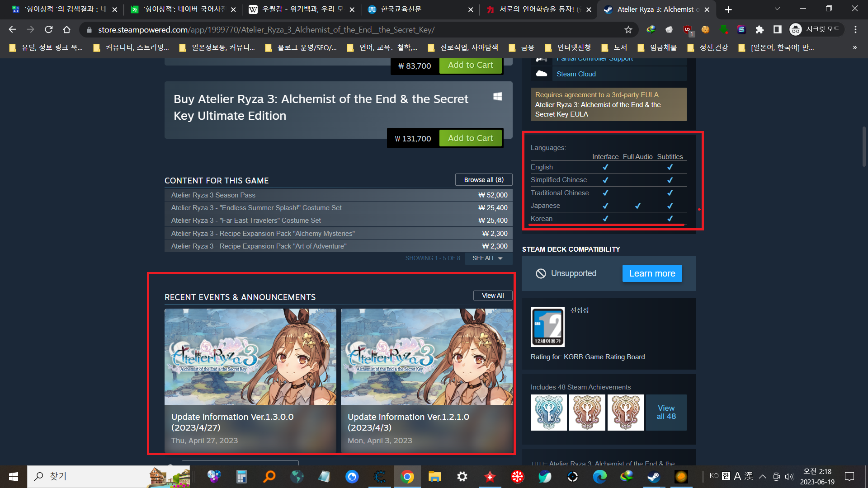Open the incognito mode profile chip

[816, 29]
